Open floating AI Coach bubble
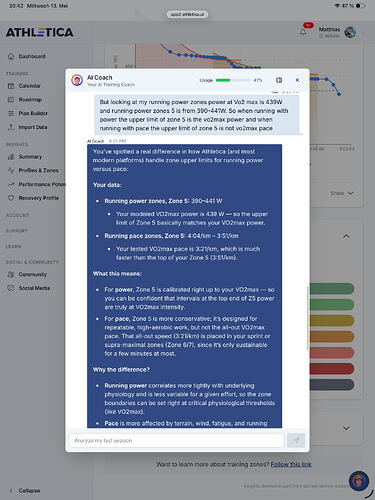Image resolution: width=375 pixels, height=500 pixels. tap(359, 481)
